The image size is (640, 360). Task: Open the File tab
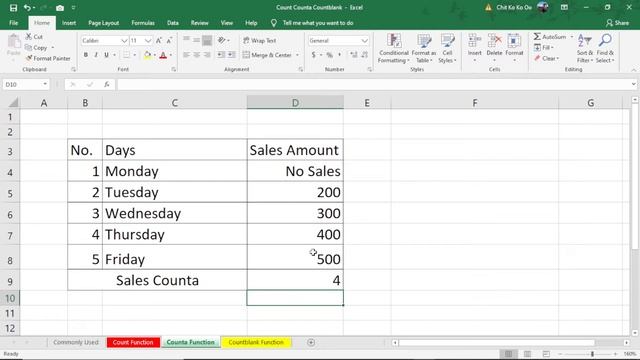tap(13, 23)
